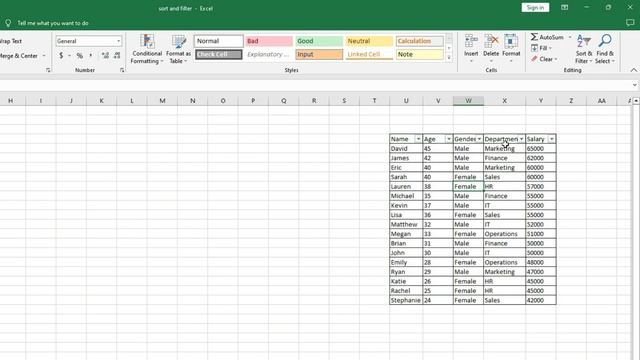Screen dimensions: 640x360
Task: Apply the Note cell style
Action: click(x=420, y=54)
